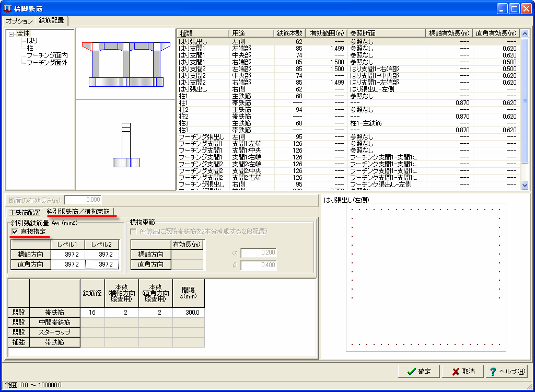
Task: Select フーチング面外 in the tree
Action: pos(47,62)
